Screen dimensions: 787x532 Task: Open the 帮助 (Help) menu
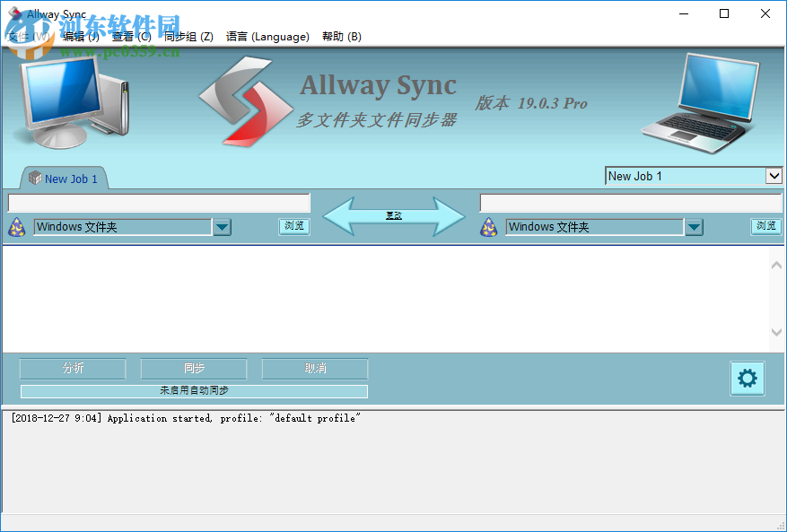344,37
